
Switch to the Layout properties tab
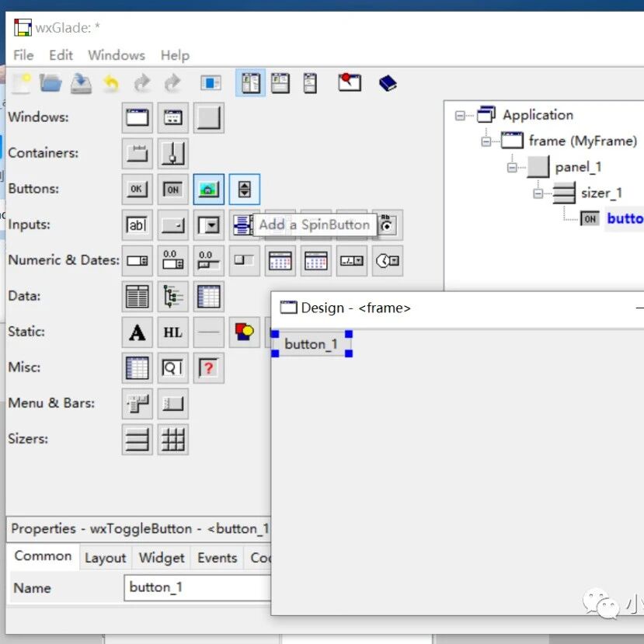106,558
